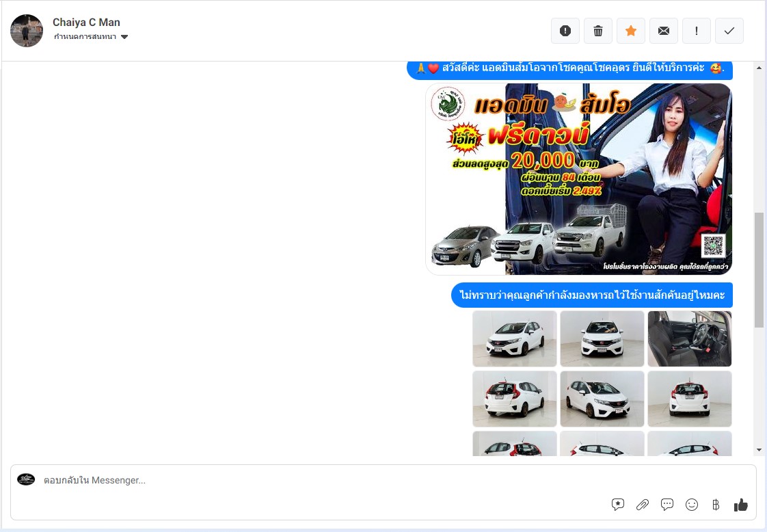Open the quick reply speech bubble icon
This screenshot has height=532, width=767.
point(667,505)
